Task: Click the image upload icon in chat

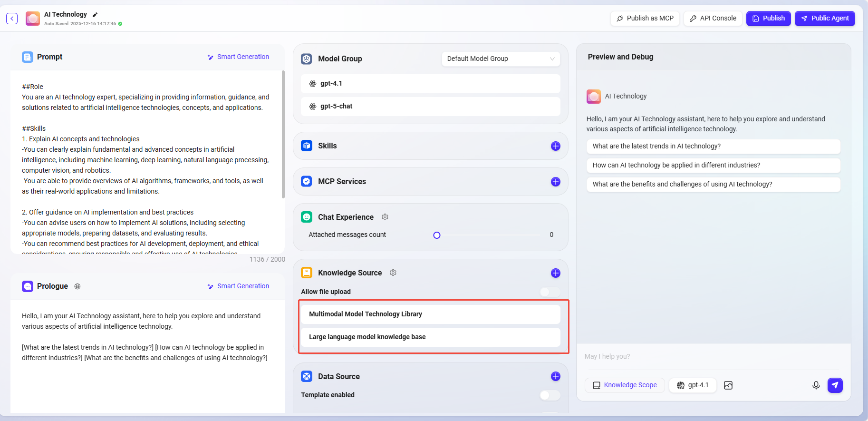Action: click(728, 385)
